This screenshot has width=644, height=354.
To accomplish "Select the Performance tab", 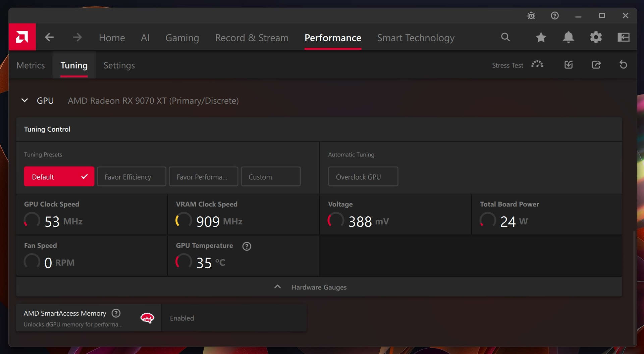I will (333, 38).
